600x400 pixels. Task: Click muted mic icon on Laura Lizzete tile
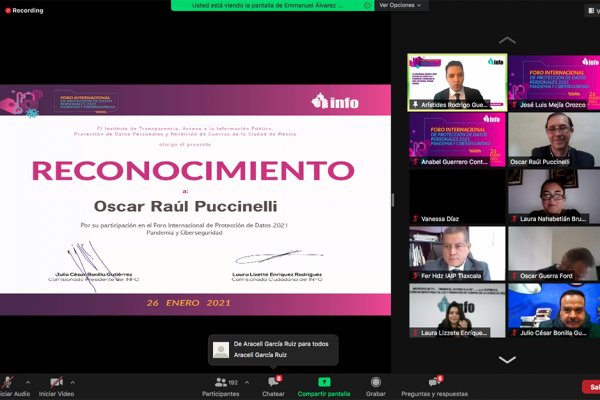point(415,333)
